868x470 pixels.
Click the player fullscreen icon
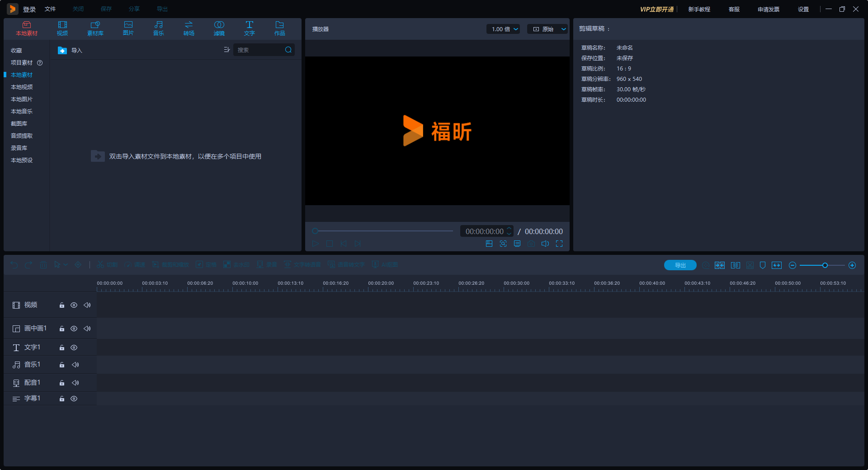pos(559,244)
